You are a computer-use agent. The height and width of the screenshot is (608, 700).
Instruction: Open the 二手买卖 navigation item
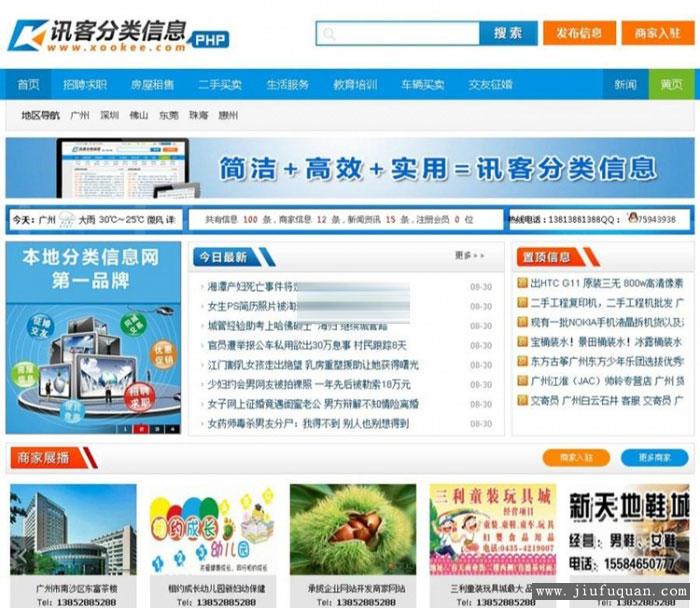coord(220,84)
